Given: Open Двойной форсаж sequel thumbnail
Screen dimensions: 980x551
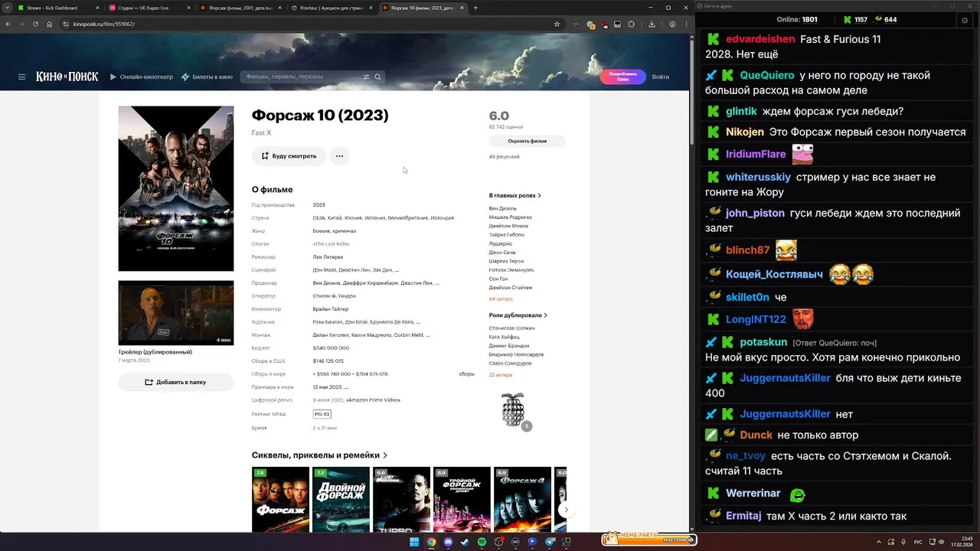Looking at the screenshot, I should [x=341, y=500].
